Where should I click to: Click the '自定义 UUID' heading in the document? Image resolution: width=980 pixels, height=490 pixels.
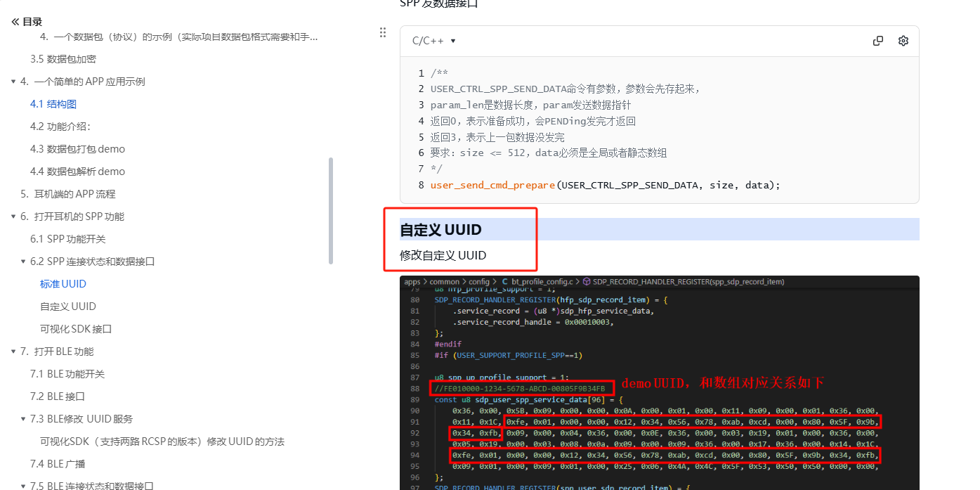[x=440, y=230]
